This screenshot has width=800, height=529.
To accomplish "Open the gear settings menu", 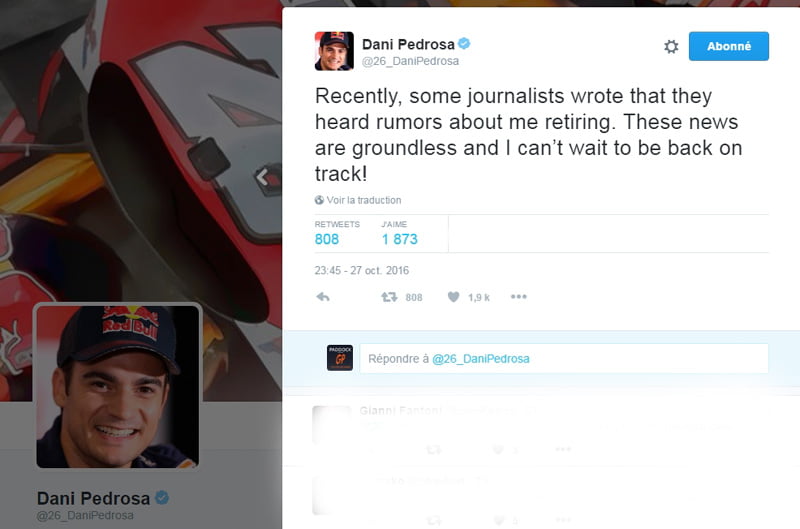I will click(671, 46).
